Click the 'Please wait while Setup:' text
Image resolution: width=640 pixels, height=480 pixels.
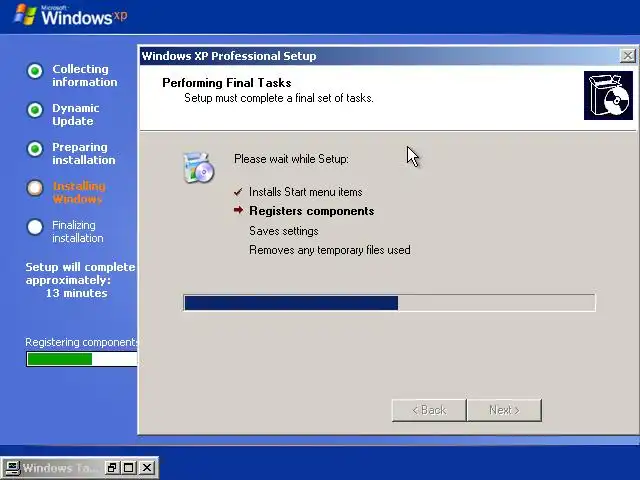click(291, 159)
